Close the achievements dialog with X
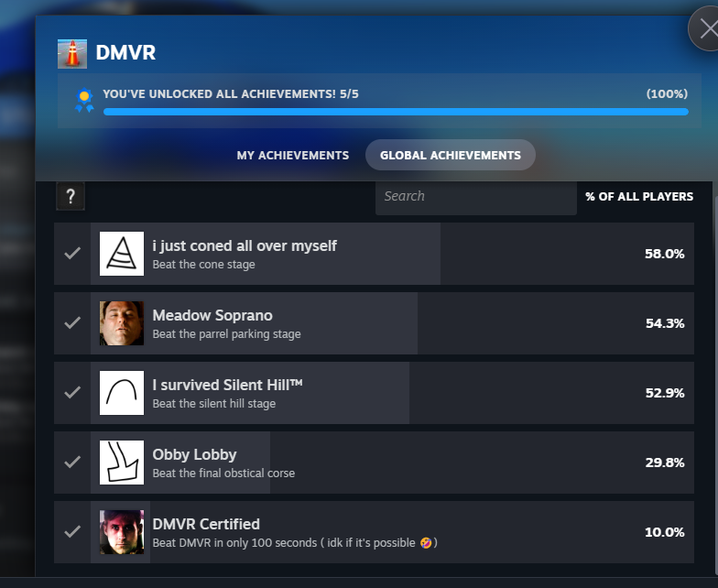The height and width of the screenshot is (588, 718). (708, 29)
